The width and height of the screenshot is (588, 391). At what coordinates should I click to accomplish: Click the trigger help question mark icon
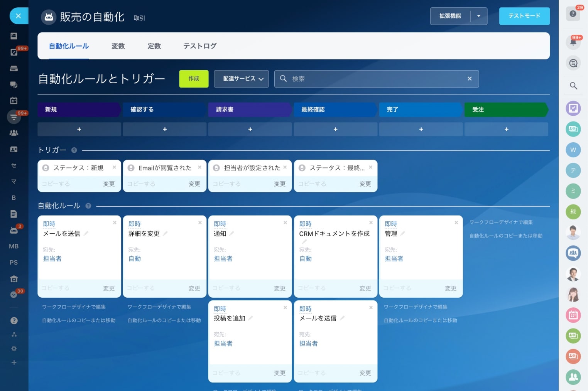point(74,150)
